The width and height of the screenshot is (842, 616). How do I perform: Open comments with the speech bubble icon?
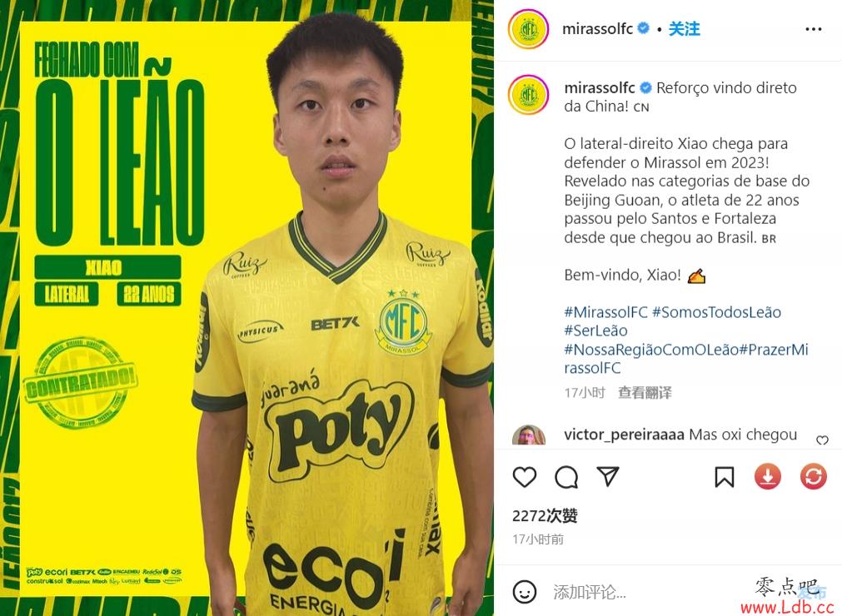[566, 477]
